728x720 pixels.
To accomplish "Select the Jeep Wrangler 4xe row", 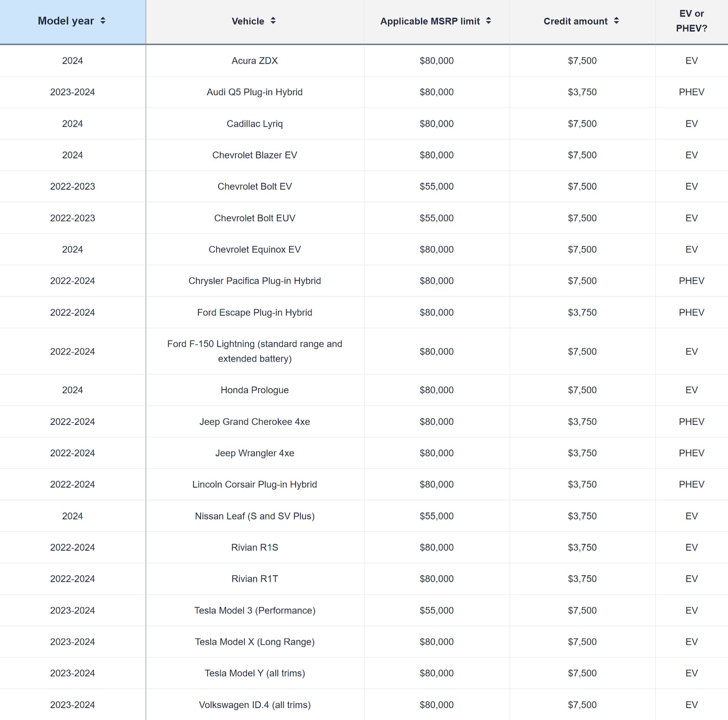I will tap(254, 453).
